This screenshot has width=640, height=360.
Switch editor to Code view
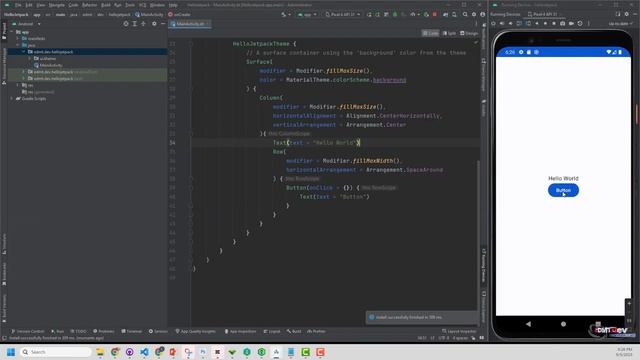tap(431, 33)
